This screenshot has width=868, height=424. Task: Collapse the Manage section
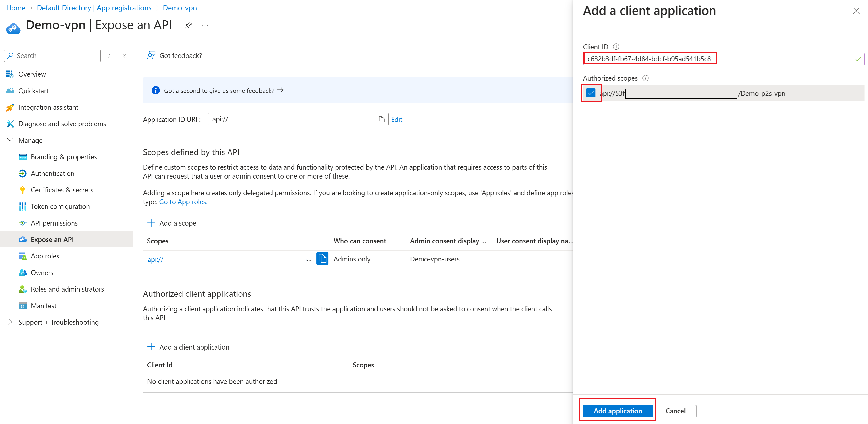(10, 140)
